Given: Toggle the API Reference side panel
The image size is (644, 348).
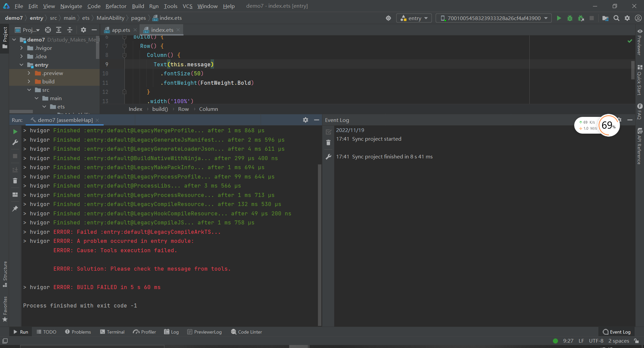Looking at the screenshot, I should click(x=640, y=146).
